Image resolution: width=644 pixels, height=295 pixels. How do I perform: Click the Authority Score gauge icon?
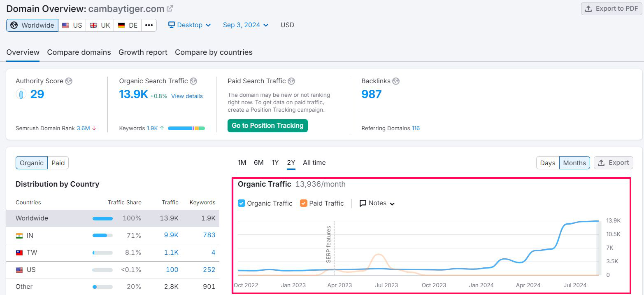21,94
